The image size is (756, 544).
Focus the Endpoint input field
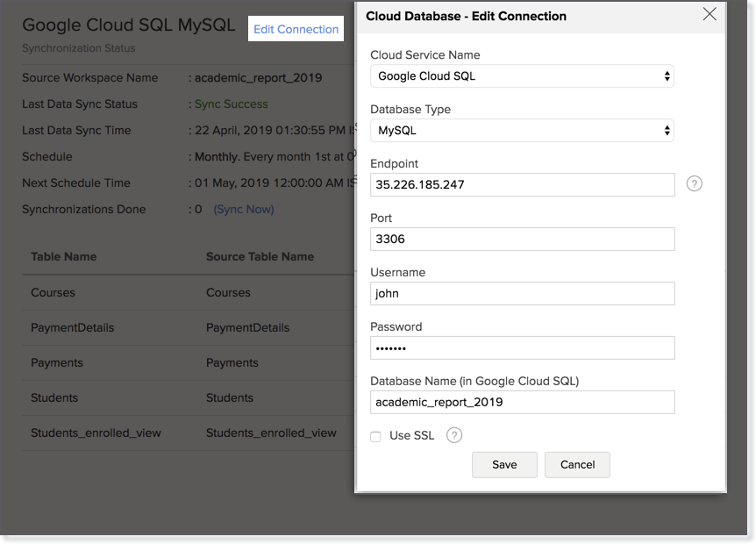[x=522, y=185]
